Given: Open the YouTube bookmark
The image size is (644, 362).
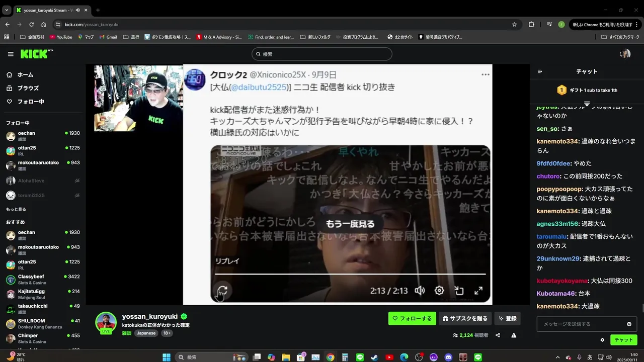Looking at the screenshot, I should [61, 37].
